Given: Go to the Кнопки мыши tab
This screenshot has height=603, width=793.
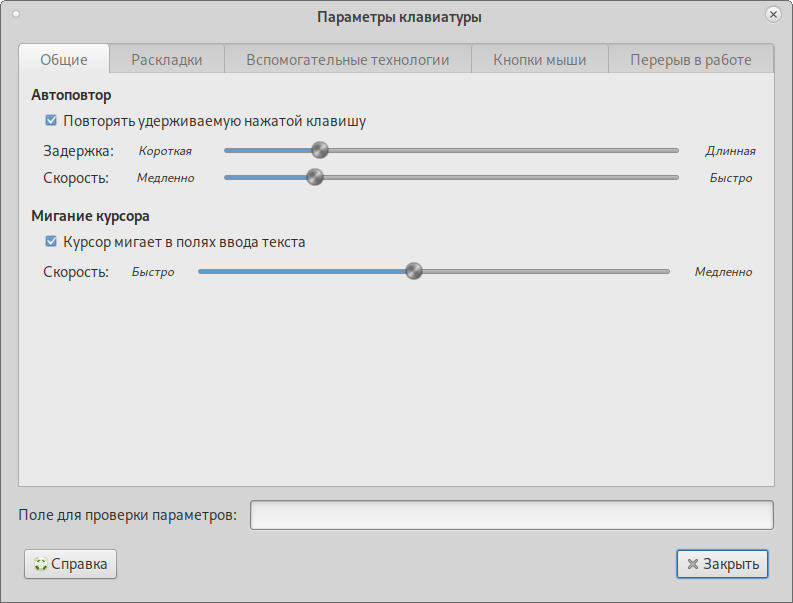Looking at the screenshot, I should point(539,60).
